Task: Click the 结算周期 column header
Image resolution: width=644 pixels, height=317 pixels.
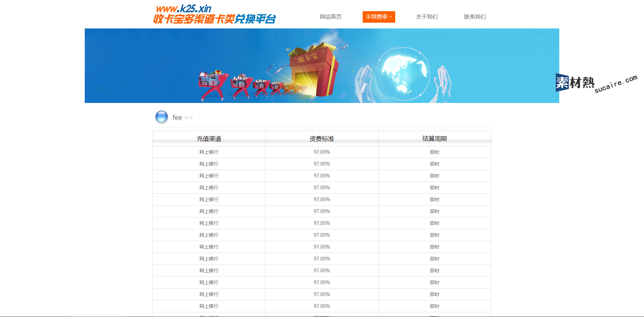Action: [x=435, y=139]
